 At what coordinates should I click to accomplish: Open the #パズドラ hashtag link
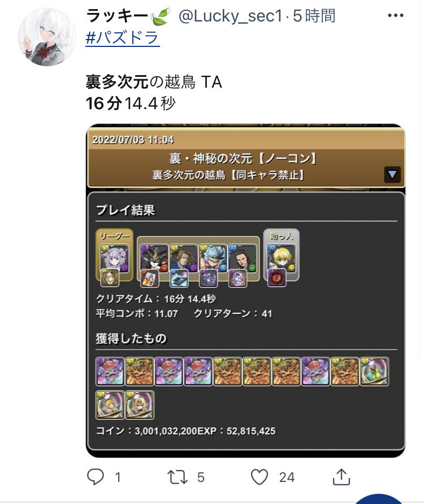[122, 37]
